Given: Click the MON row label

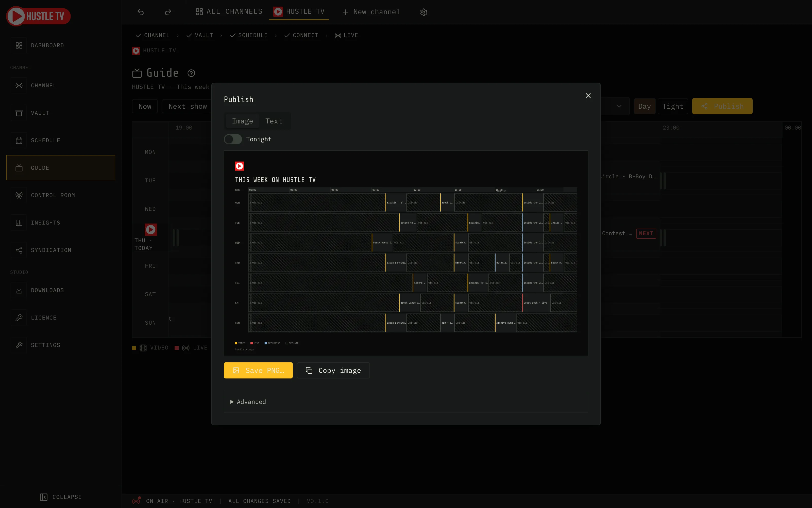Looking at the screenshot, I should [150, 152].
